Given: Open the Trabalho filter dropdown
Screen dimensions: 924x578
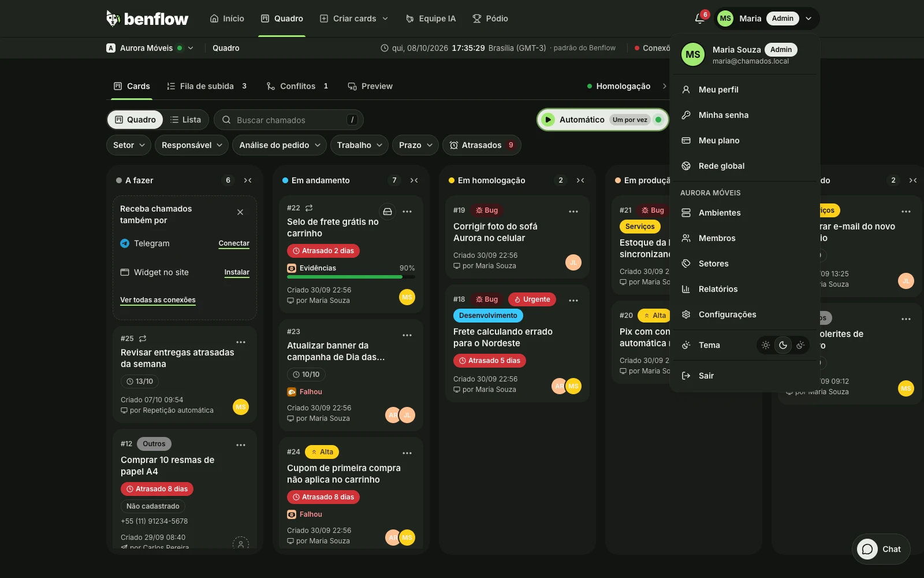Looking at the screenshot, I should tap(359, 145).
